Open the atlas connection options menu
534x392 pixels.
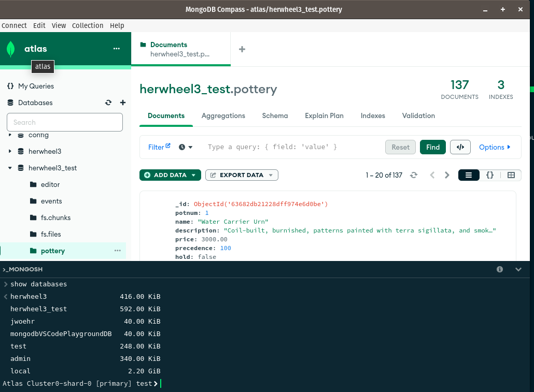click(x=116, y=49)
